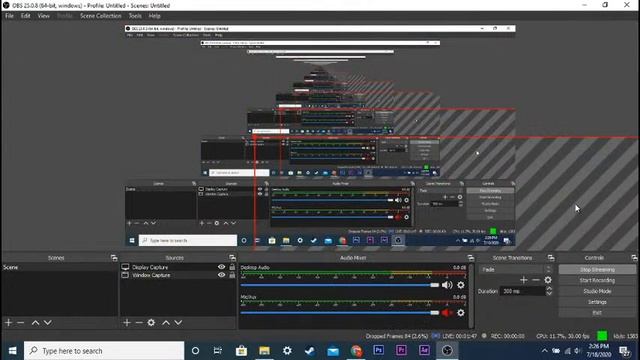Click the Start Recording button
The height and width of the screenshot is (360, 640).
pyautogui.click(x=597, y=280)
